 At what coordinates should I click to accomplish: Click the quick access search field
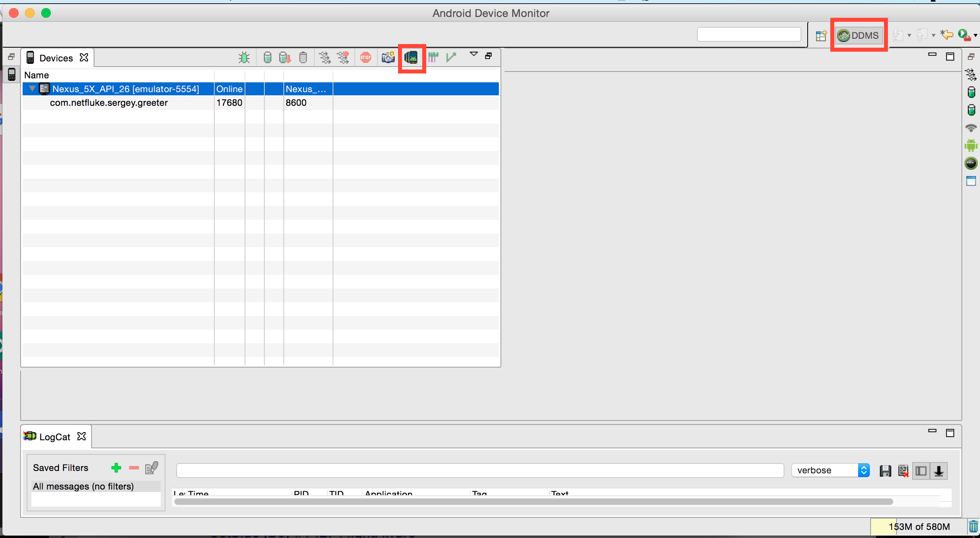click(749, 34)
